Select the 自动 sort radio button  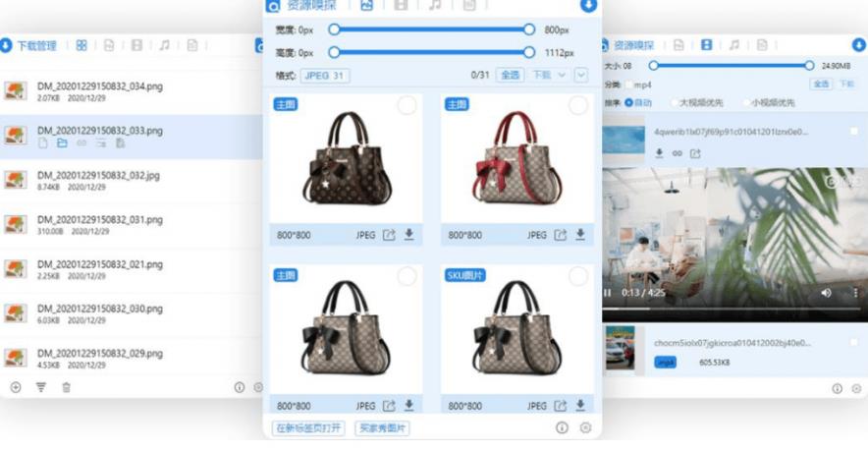[x=628, y=102]
